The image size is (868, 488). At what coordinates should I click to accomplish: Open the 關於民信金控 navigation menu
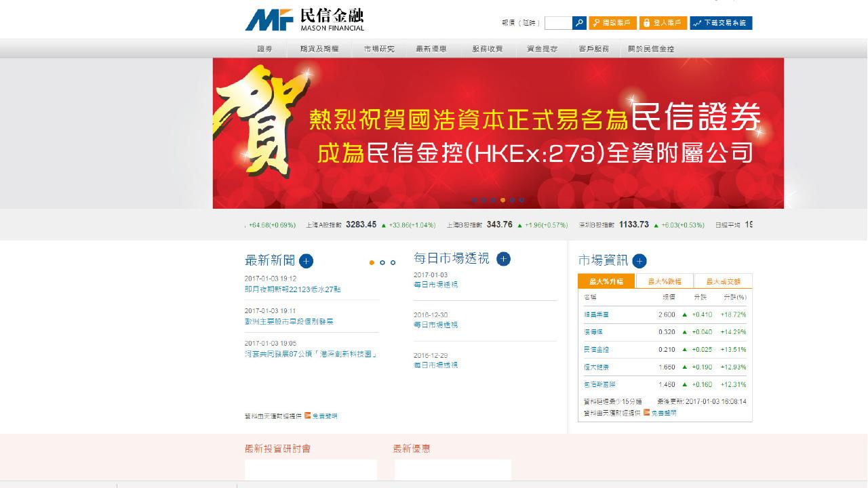click(x=651, y=49)
